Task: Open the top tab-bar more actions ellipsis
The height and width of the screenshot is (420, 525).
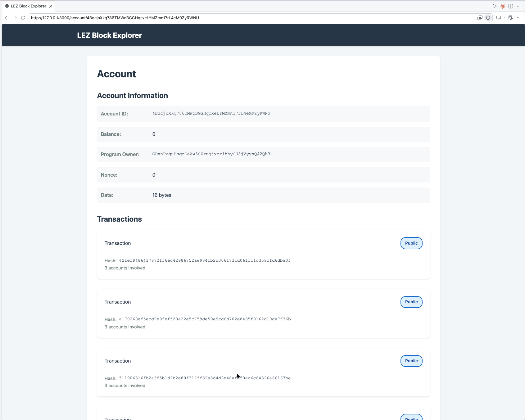Action: 519,6
